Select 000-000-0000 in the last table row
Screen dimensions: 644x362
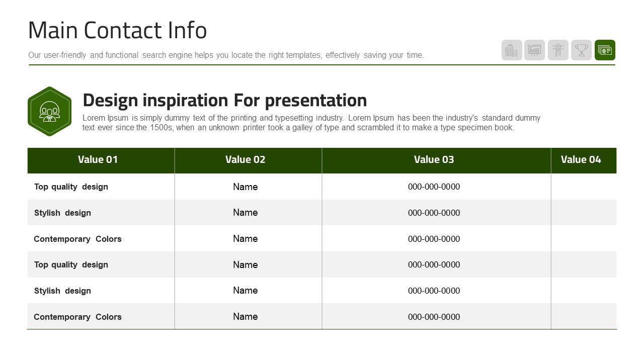434,317
